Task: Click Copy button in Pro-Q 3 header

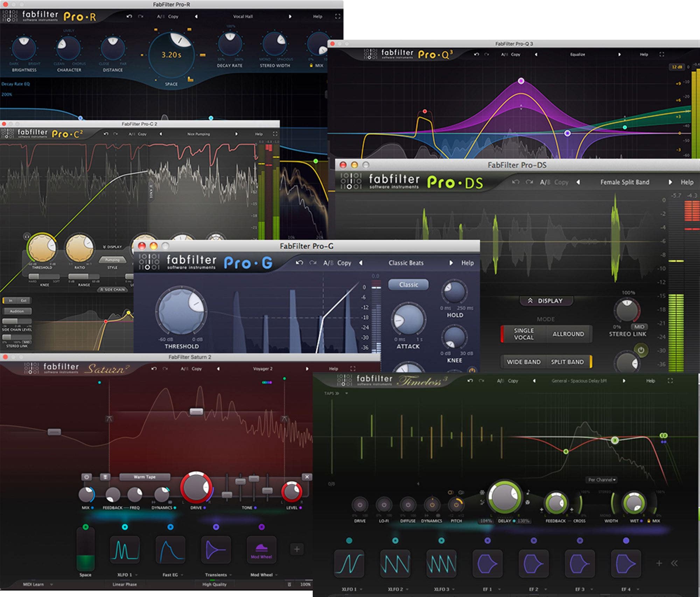Action: (516, 54)
